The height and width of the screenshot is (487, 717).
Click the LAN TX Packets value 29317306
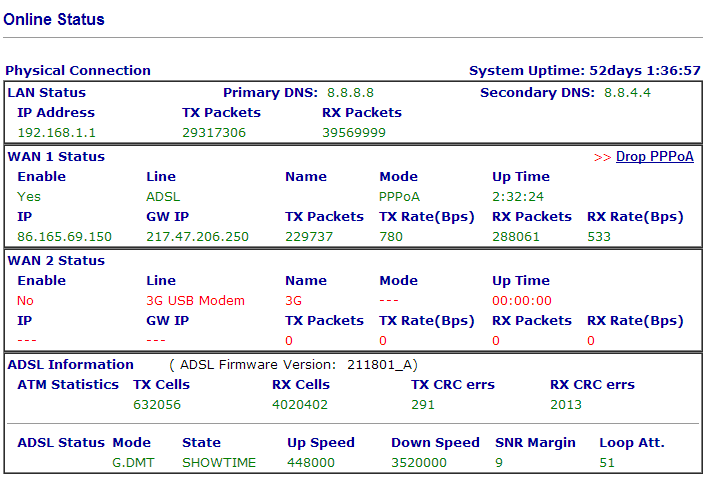point(214,133)
